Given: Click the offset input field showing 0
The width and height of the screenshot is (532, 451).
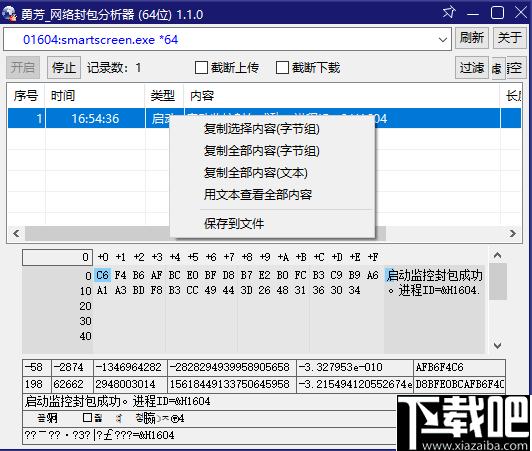Looking at the screenshot, I should (57, 257).
